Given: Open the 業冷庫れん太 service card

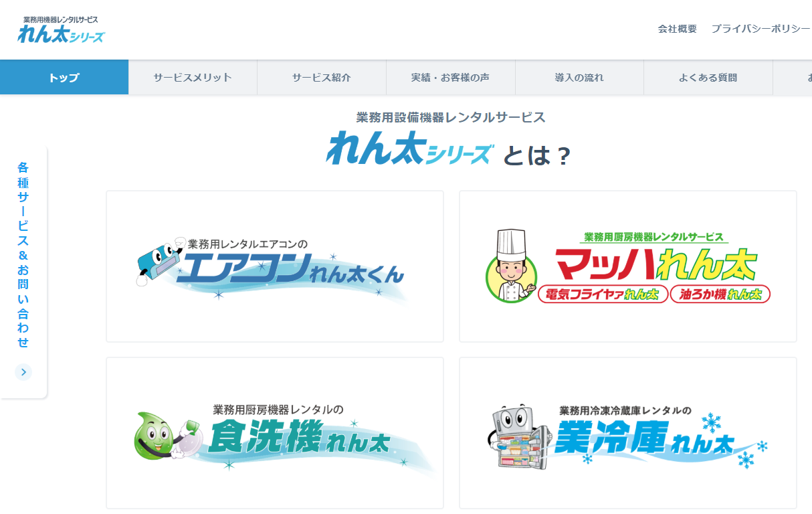Looking at the screenshot, I should [628, 433].
